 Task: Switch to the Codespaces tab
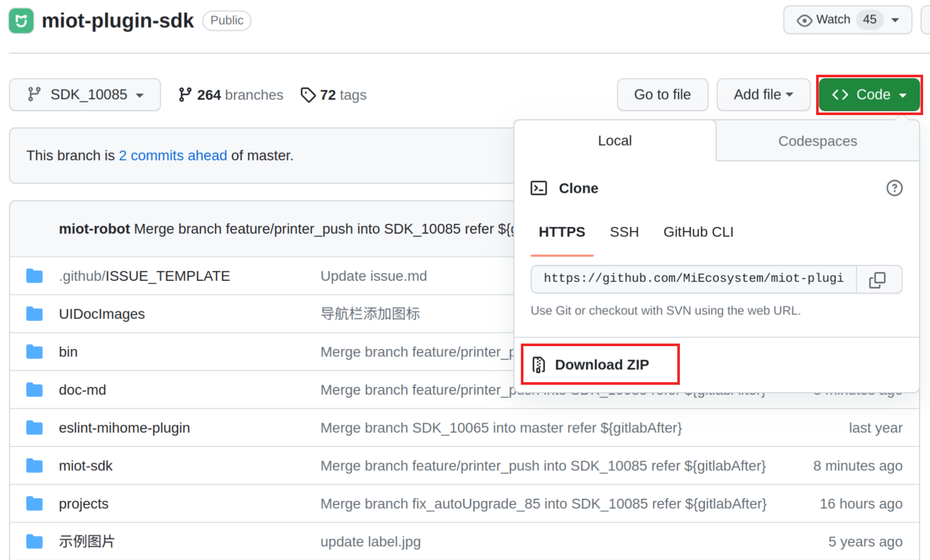click(x=817, y=141)
